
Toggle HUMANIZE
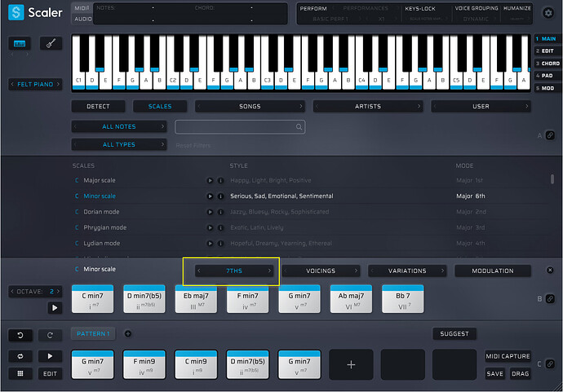(516, 8)
